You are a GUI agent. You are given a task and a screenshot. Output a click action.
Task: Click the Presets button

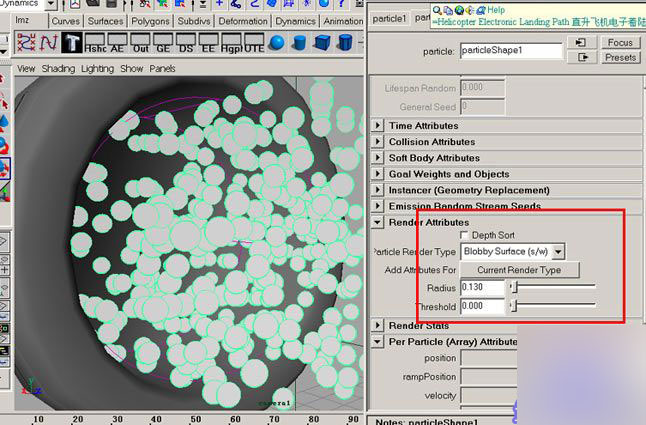coord(620,57)
